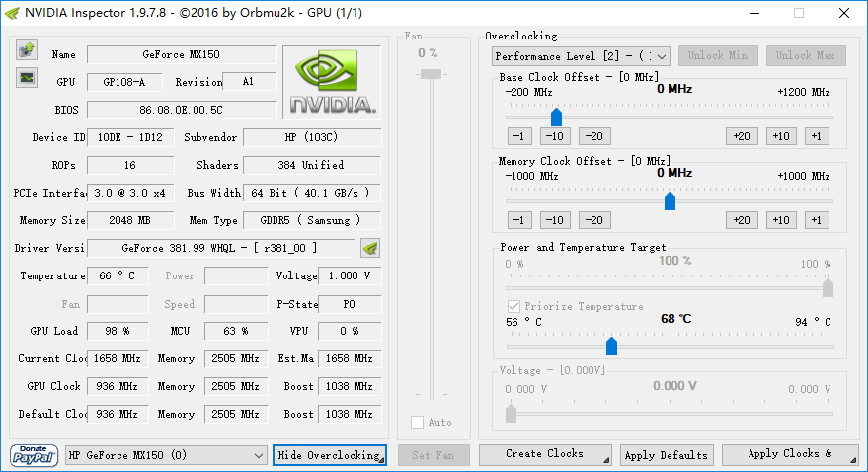
Task: Open the HP GeForce MX150 (0) GPU selector
Action: click(166, 455)
